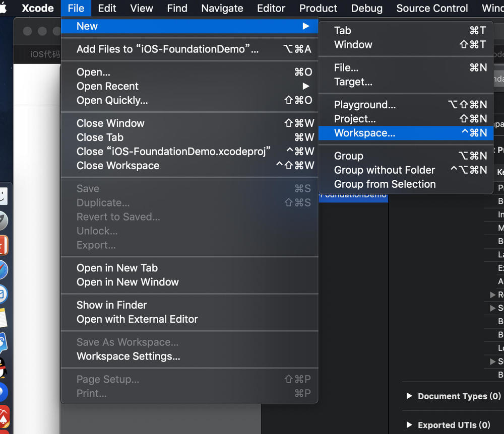Click the QQ penguin dock icon
This screenshot has height=434, width=504.
[3, 368]
